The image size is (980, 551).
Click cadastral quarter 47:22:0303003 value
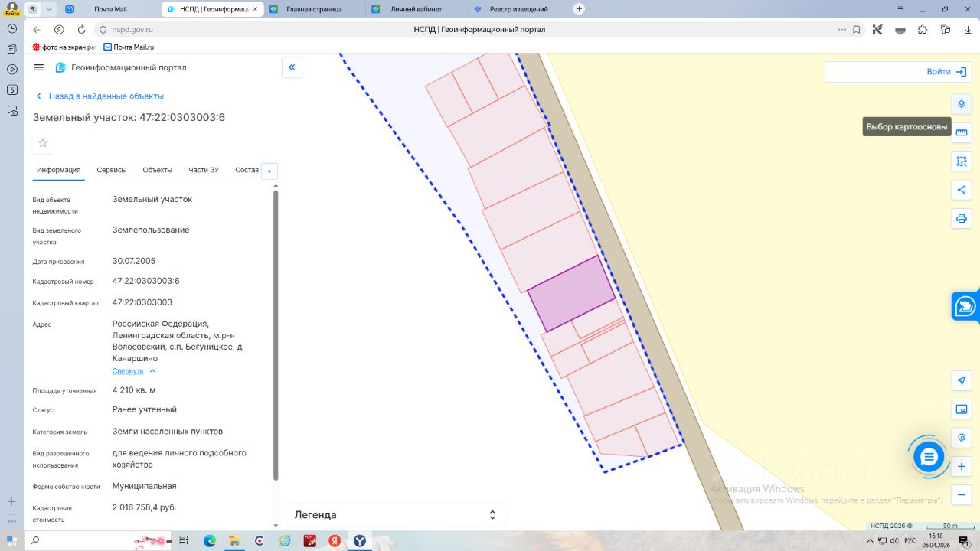(142, 302)
